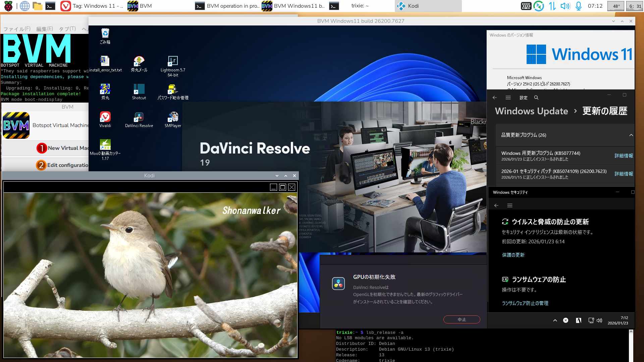Show hidden tray icons chevron in Windows taskbar
Screen dimensions: 644x362
555,320
